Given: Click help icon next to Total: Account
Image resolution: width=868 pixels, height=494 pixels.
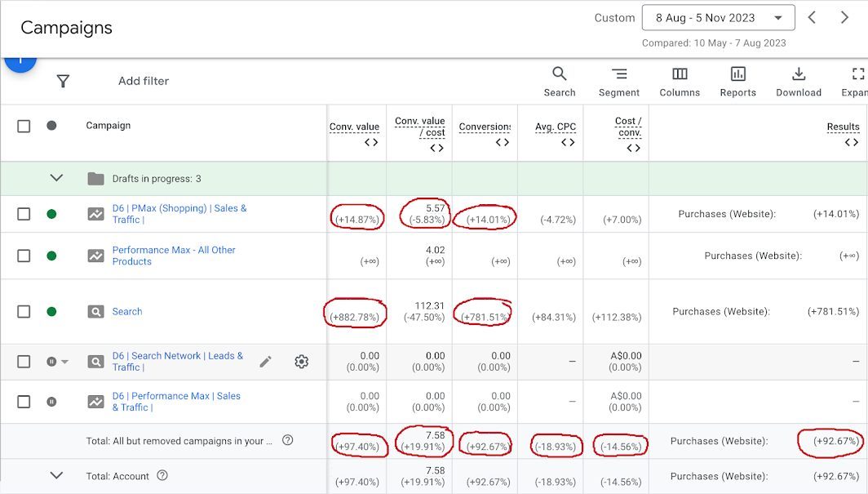Looking at the screenshot, I should tap(162, 476).
